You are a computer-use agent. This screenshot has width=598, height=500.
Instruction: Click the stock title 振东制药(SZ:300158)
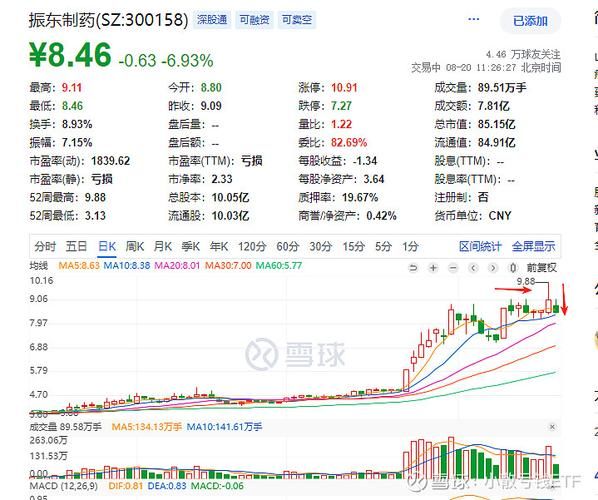click(109, 20)
